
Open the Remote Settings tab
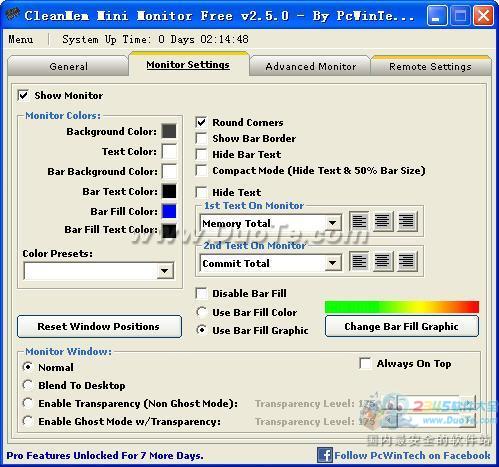pyautogui.click(x=430, y=66)
